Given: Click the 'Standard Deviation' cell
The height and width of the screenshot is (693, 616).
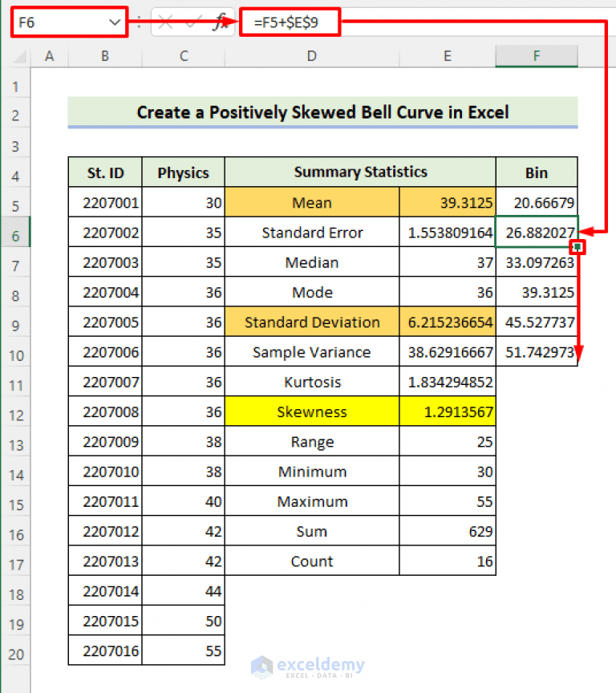Looking at the screenshot, I should (312, 322).
